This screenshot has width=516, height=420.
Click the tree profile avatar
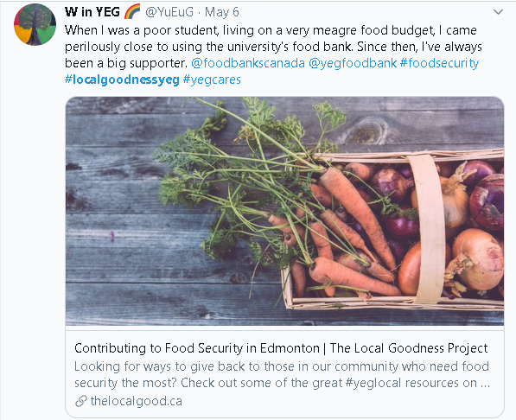click(35, 24)
